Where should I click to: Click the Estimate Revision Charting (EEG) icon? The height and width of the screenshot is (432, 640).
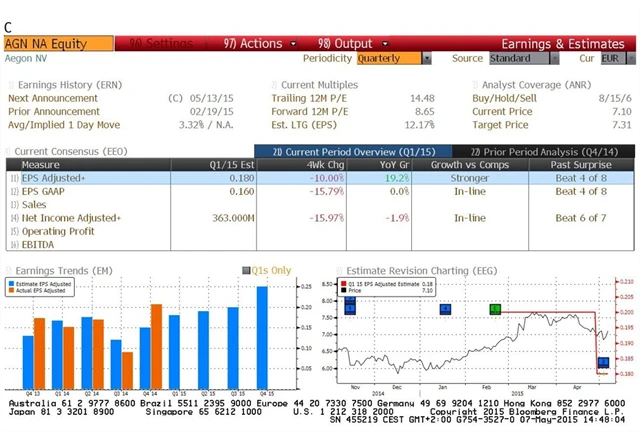[339, 270]
